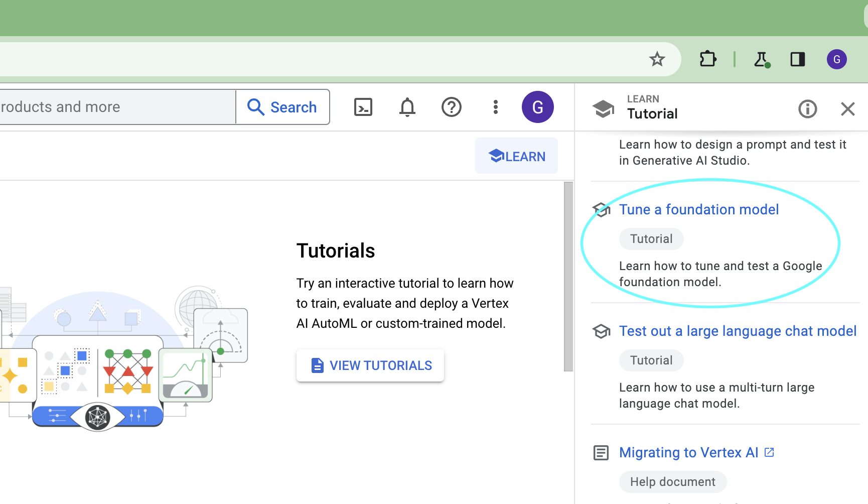
Task: Open the Google account avatar in console
Action: click(x=538, y=107)
